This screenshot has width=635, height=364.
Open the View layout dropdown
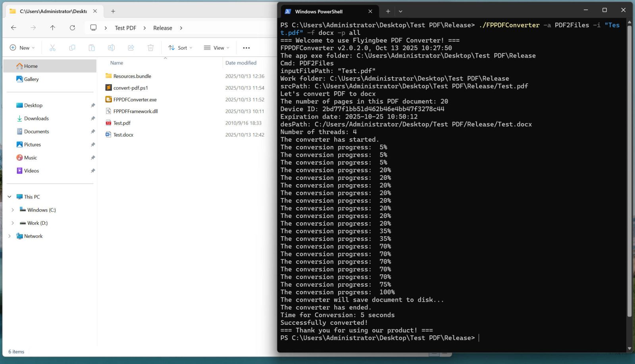coord(217,48)
